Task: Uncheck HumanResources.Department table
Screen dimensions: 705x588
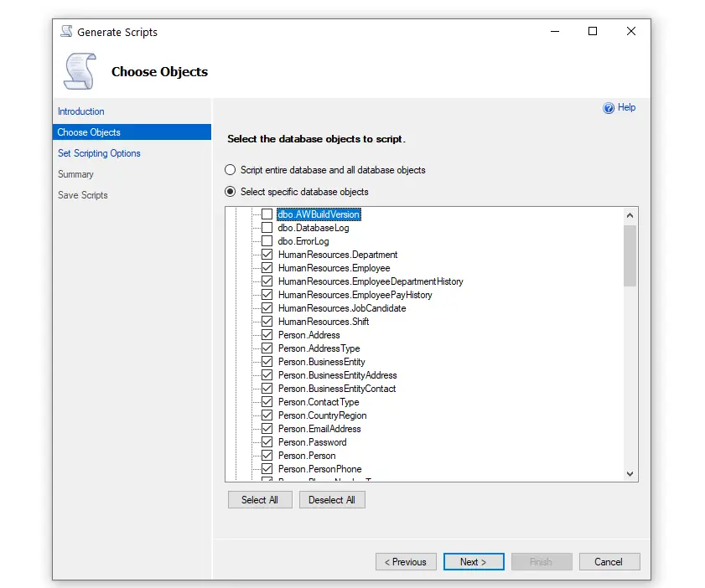Action: pos(267,255)
